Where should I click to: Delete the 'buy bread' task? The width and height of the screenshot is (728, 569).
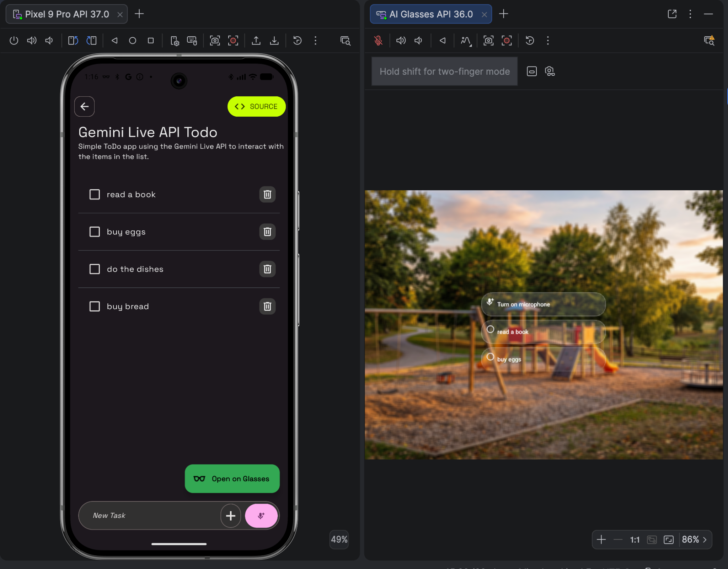point(267,307)
